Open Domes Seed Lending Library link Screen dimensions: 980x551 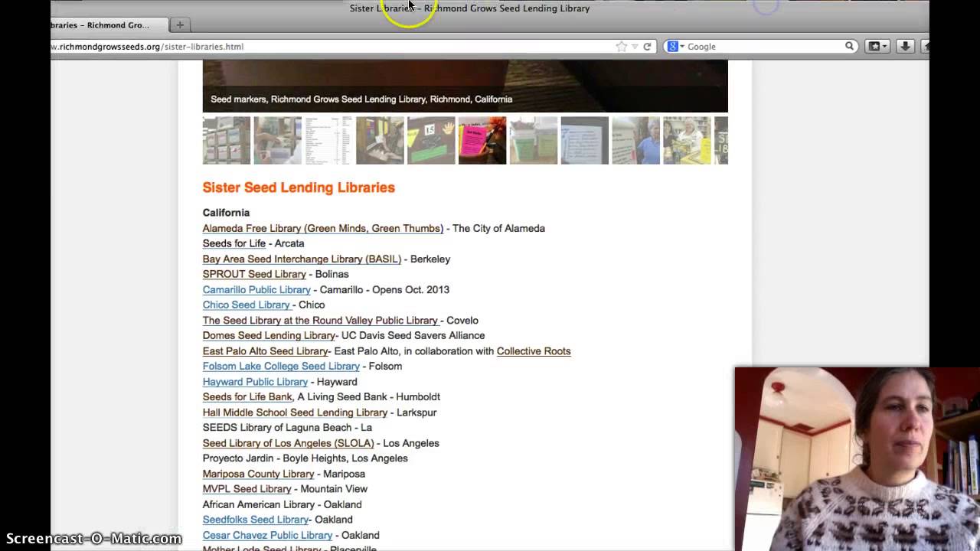pyautogui.click(x=269, y=335)
